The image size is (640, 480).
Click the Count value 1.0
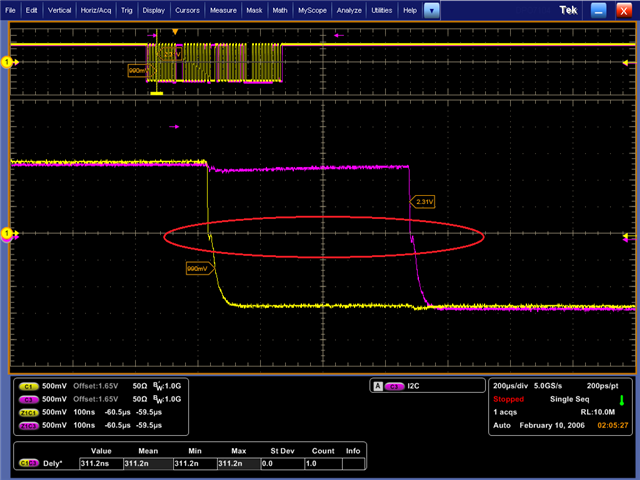coord(323,463)
